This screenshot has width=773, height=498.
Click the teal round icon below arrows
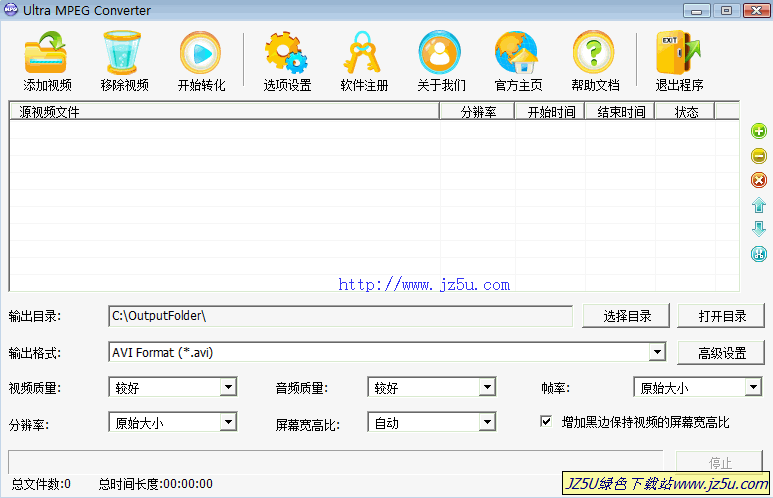(759, 254)
